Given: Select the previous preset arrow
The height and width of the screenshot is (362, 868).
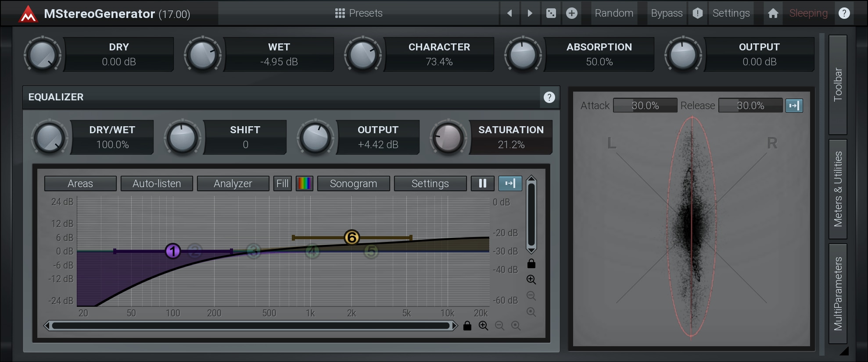Looking at the screenshot, I should 509,13.
